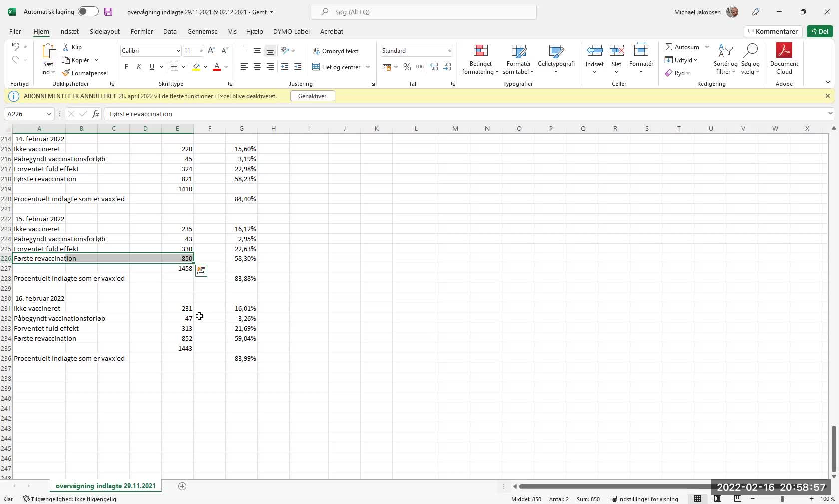Open Betinget formatering conditional formatting
This screenshot has width=839, height=504.
pos(480,59)
